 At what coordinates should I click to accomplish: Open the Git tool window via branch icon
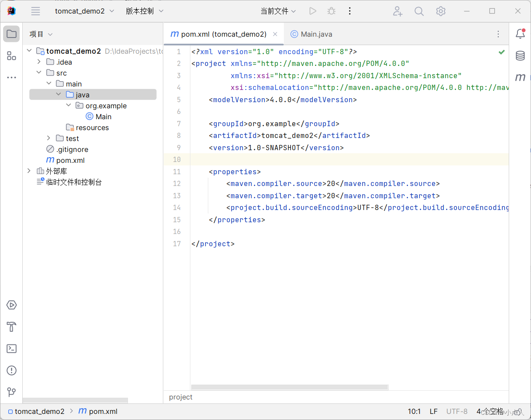pyautogui.click(x=11, y=392)
